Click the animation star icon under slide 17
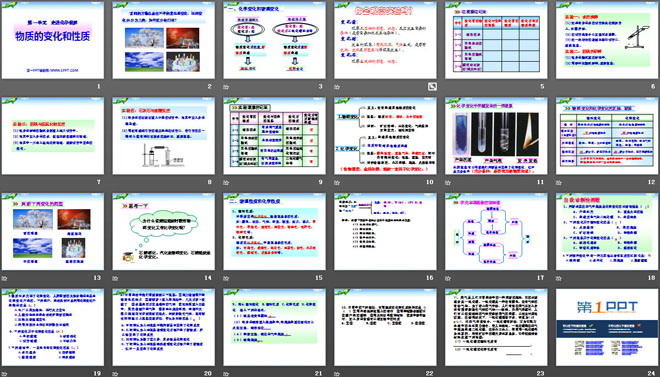Image resolution: width=660 pixels, height=377 pixels. [x=448, y=278]
